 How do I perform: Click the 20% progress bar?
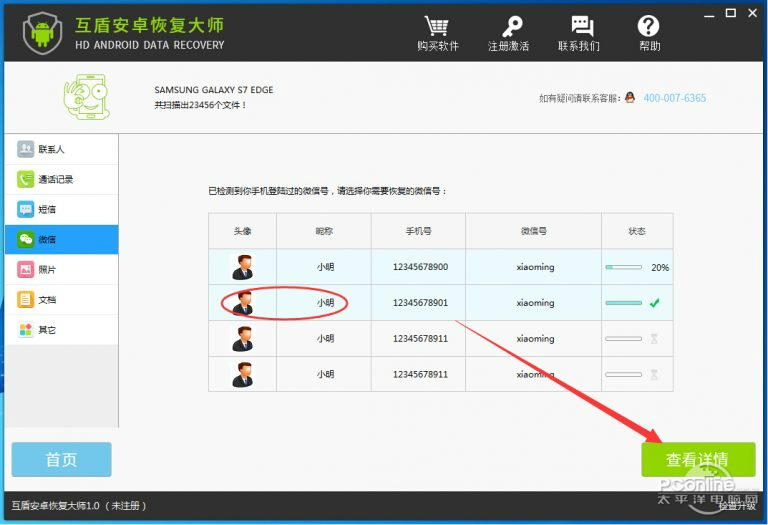pyautogui.click(x=624, y=267)
